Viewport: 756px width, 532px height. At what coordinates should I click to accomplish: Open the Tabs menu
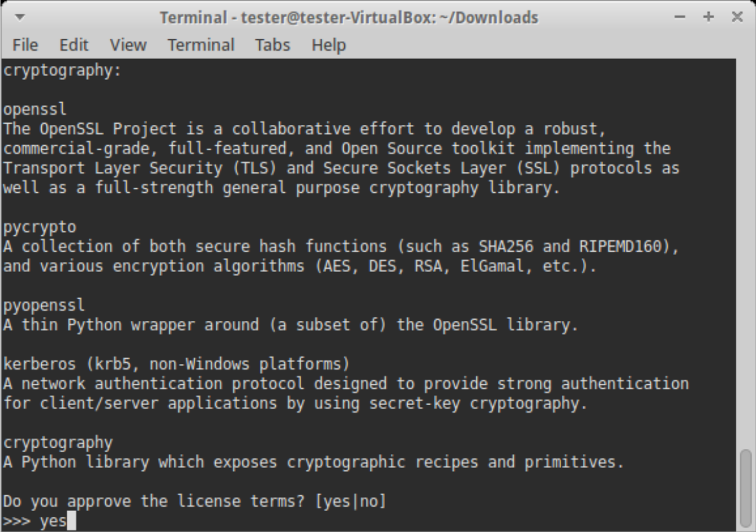click(x=273, y=46)
